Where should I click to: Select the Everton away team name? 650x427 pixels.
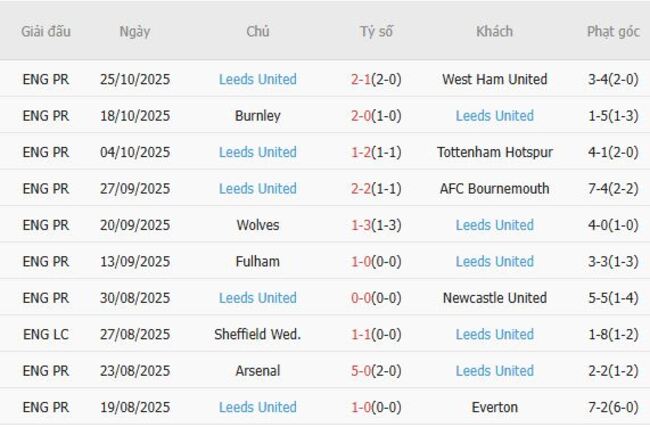coord(494,407)
